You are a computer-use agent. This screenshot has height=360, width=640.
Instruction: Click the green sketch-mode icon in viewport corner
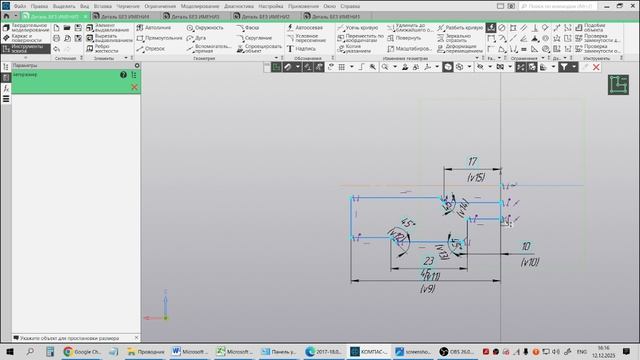[x=618, y=84]
